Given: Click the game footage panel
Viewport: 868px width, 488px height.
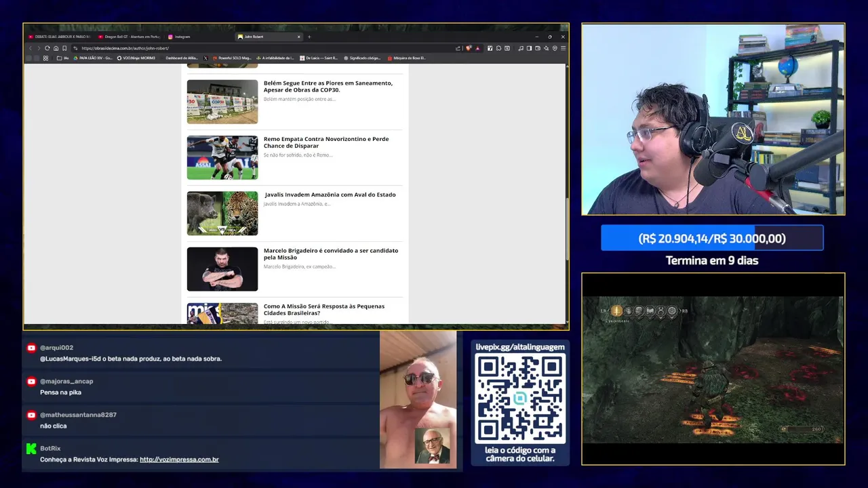Looking at the screenshot, I should [713, 369].
